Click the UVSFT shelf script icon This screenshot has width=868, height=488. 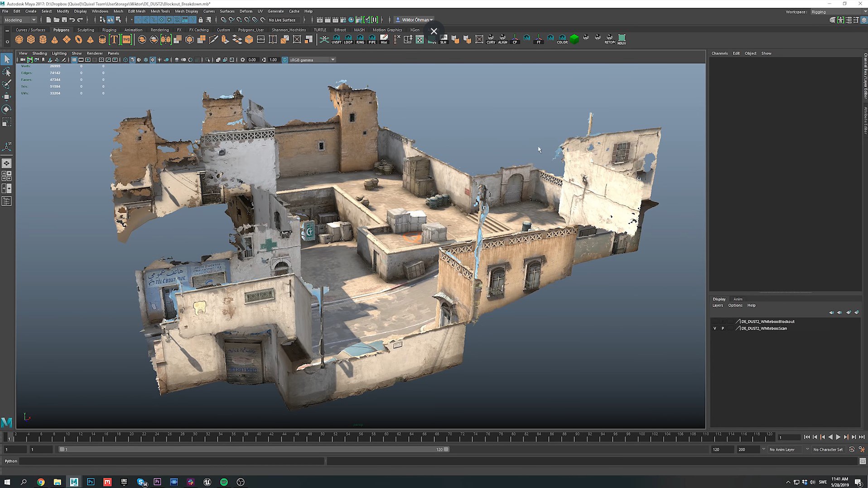click(x=336, y=40)
